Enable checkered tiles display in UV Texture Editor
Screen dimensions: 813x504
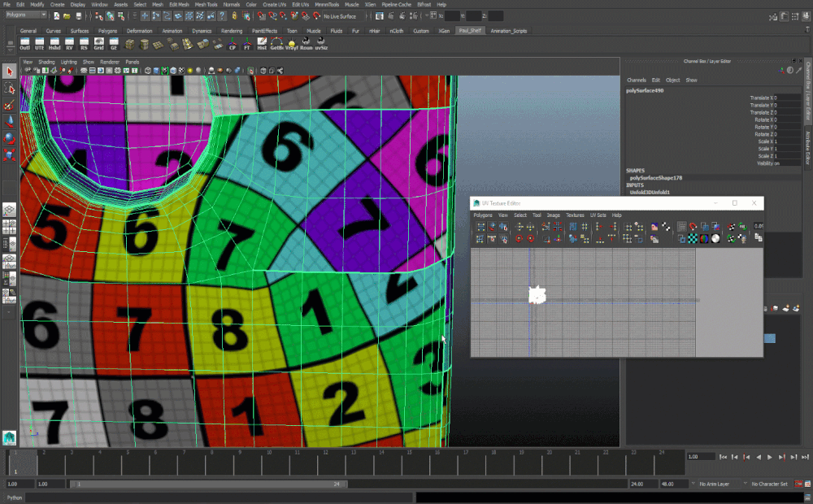[692, 238]
